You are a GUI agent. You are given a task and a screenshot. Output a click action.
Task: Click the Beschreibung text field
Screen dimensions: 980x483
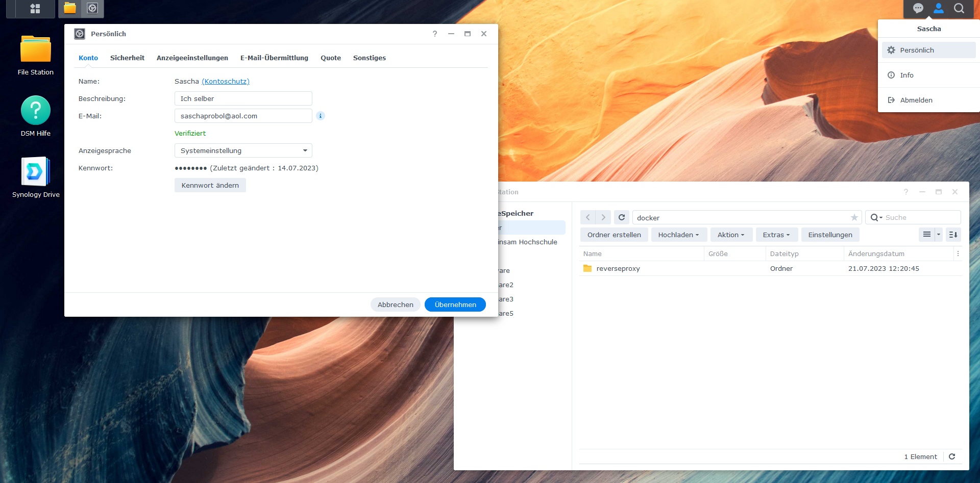243,98
